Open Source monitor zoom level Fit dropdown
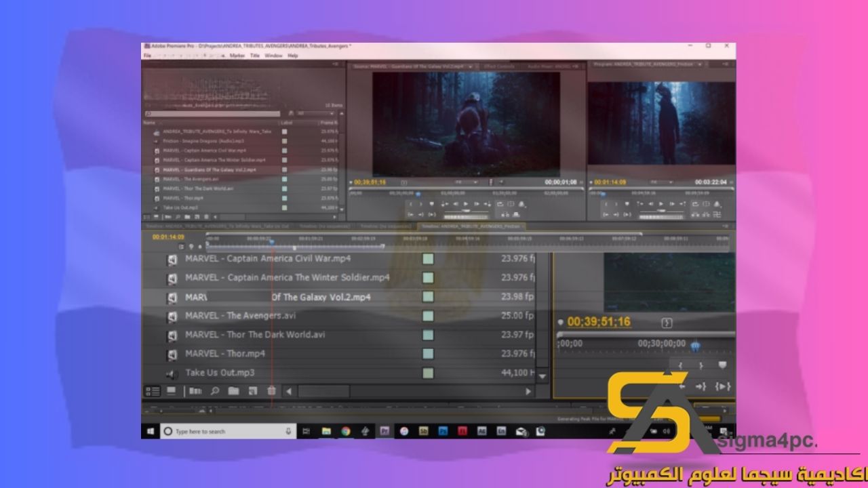Screen dimensions: 868x488 (x=467, y=182)
